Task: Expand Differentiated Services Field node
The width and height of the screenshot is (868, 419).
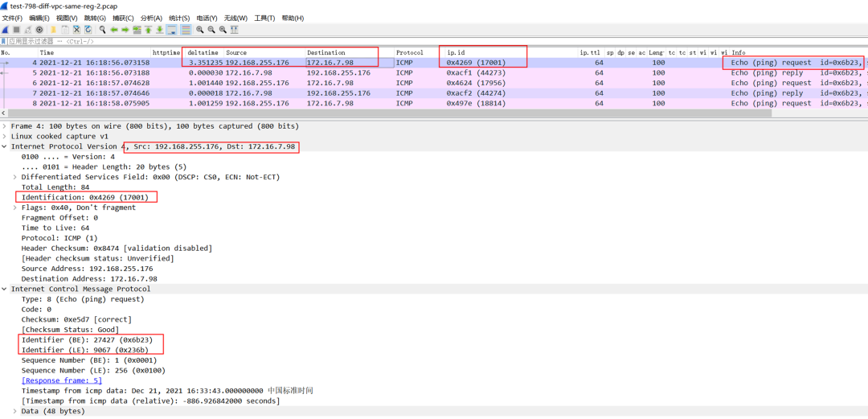Action: pyautogui.click(x=15, y=177)
